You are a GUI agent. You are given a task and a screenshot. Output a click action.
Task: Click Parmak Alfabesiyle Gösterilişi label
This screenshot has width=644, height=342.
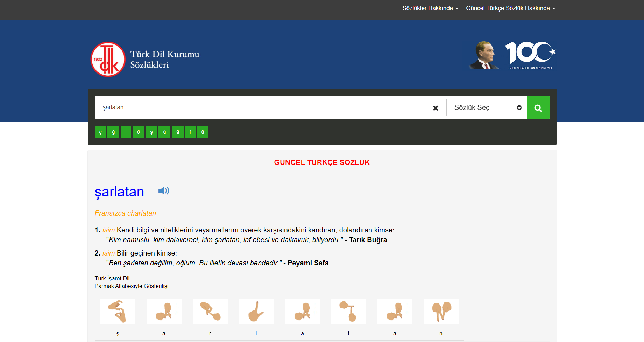(132, 286)
